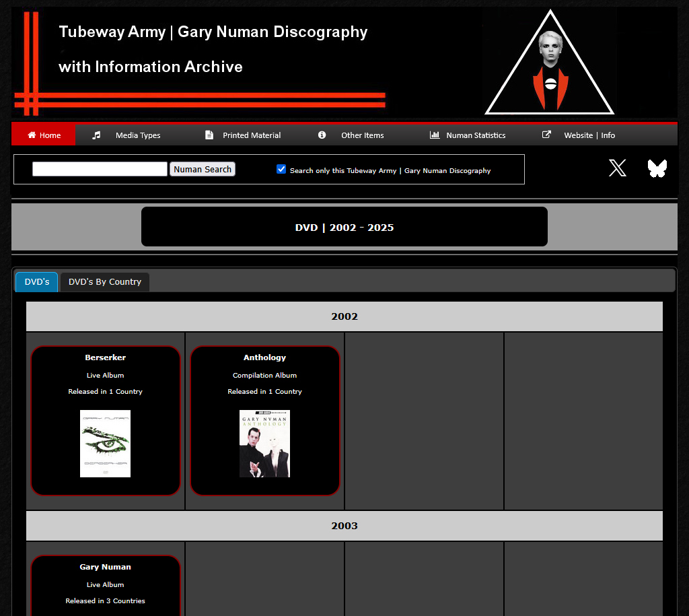Open the Berserker DVD cover thumbnail
This screenshot has width=689, height=616.
coord(105,444)
